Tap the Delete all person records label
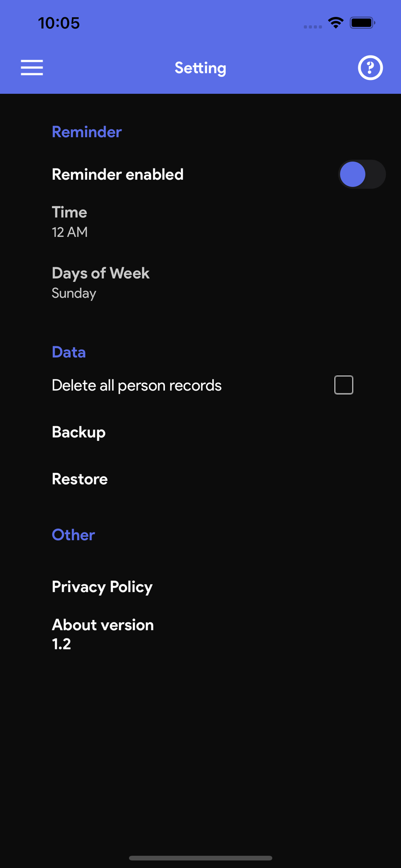The height and width of the screenshot is (868, 401). [137, 385]
